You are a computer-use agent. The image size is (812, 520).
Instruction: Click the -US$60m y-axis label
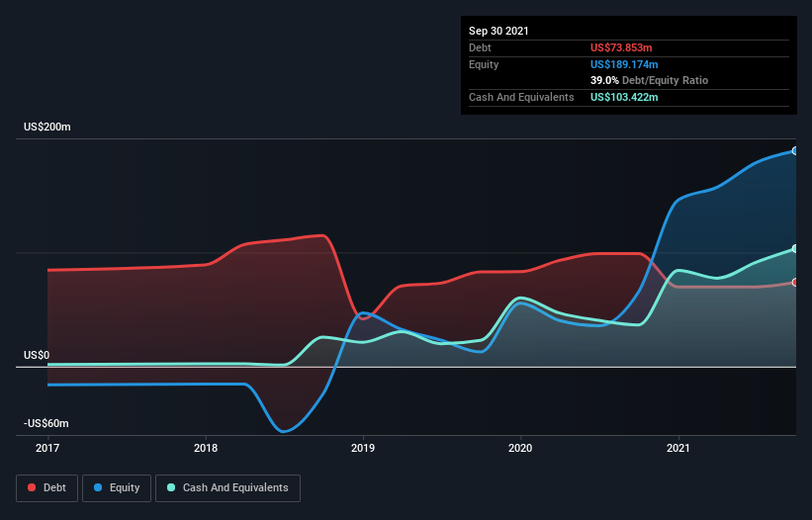[46, 423]
